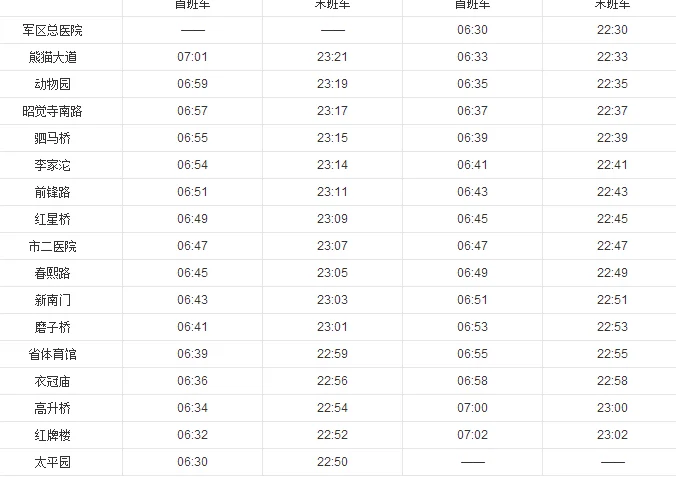Click the 动物园 station row label
676x477 pixels.
[x=53, y=84]
